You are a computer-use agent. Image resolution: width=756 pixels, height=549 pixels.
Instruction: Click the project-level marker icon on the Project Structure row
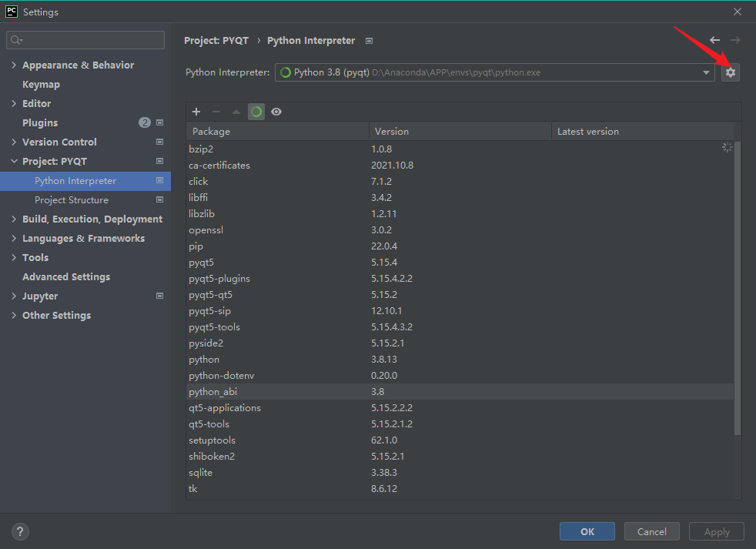point(159,199)
